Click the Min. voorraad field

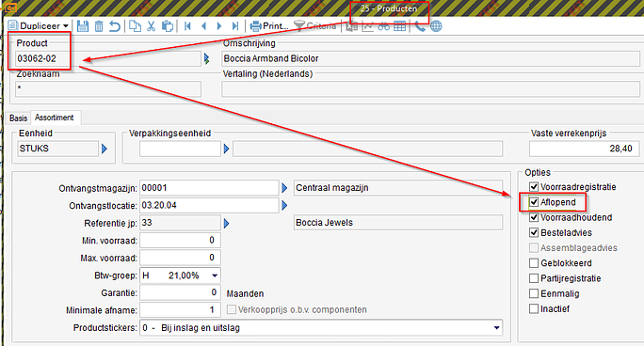point(180,241)
